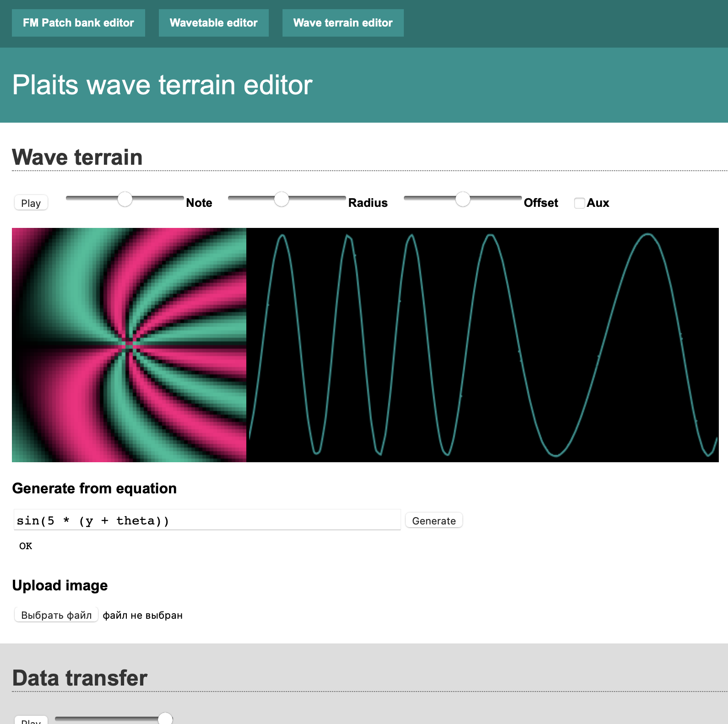The image size is (728, 724).
Task: Click the Play button under Data transfer
Action: (x=31, y=720)
